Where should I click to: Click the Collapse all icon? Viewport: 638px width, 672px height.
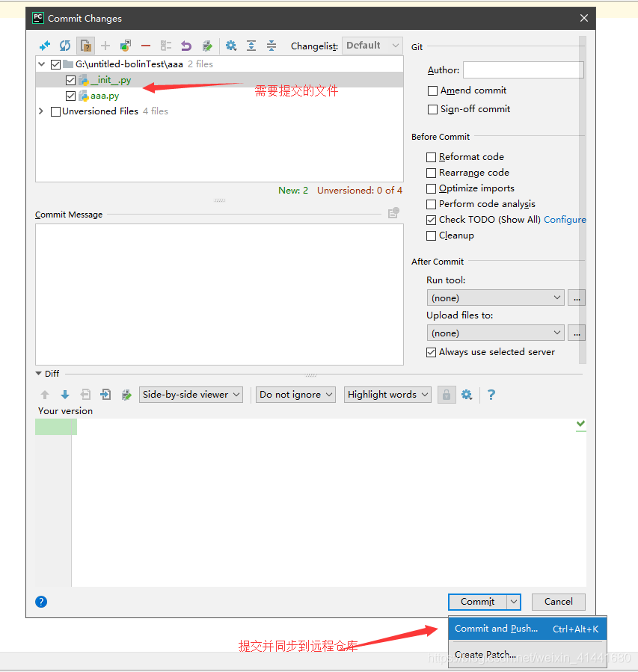pyautogui.click(x=272, y=46)
